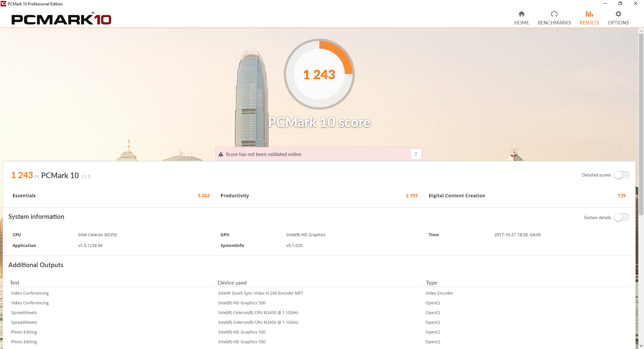This screenshot has height=349, width=644.
Task: Click the Essentials label
Action: (x=24, y=196)
